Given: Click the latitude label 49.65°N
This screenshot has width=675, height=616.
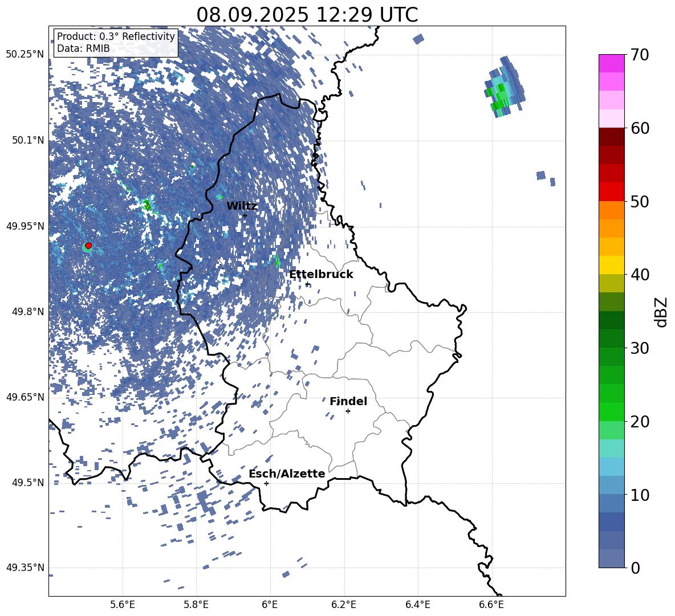Looking at the screenshot, I should point(25,397).
